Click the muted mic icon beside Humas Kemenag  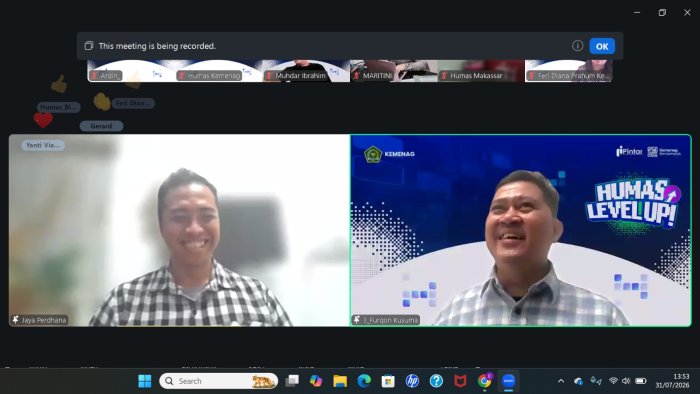182,76
